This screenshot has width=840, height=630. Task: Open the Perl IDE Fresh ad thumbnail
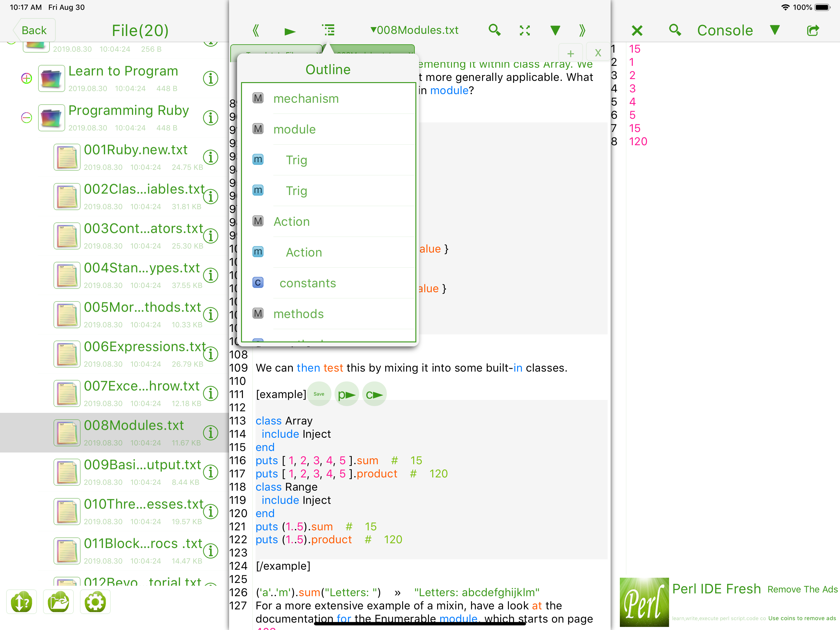click(x=644, y=602)
